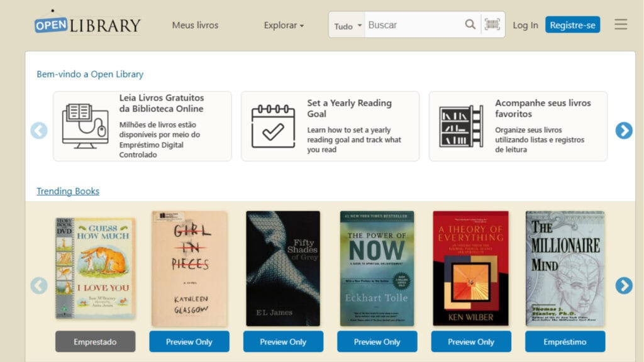Click text 'Milhões de livros estão disponíveis'
644x362 pixels.
(159, 129)
